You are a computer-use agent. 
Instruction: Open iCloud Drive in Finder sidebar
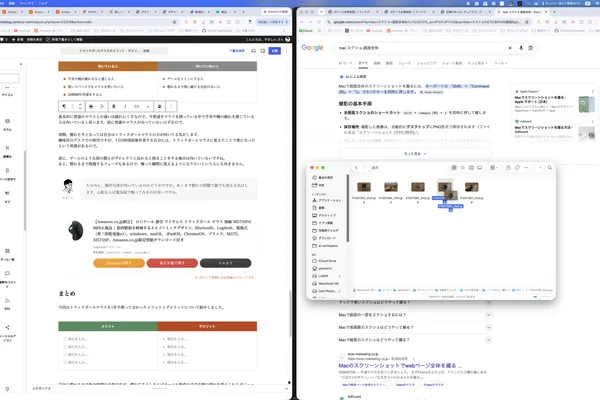326,261
